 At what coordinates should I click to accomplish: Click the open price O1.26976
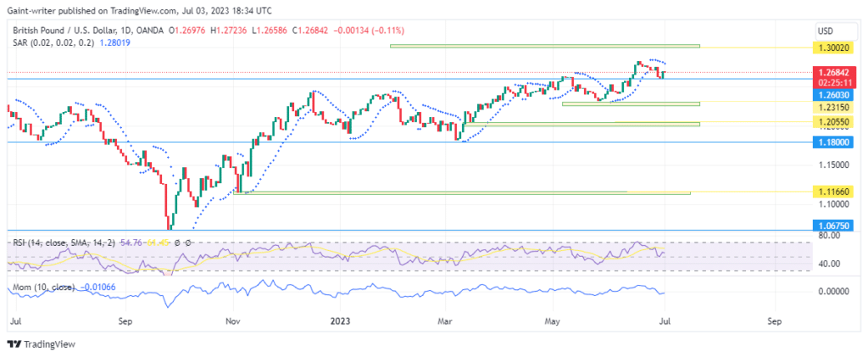[x=187, y=31]
